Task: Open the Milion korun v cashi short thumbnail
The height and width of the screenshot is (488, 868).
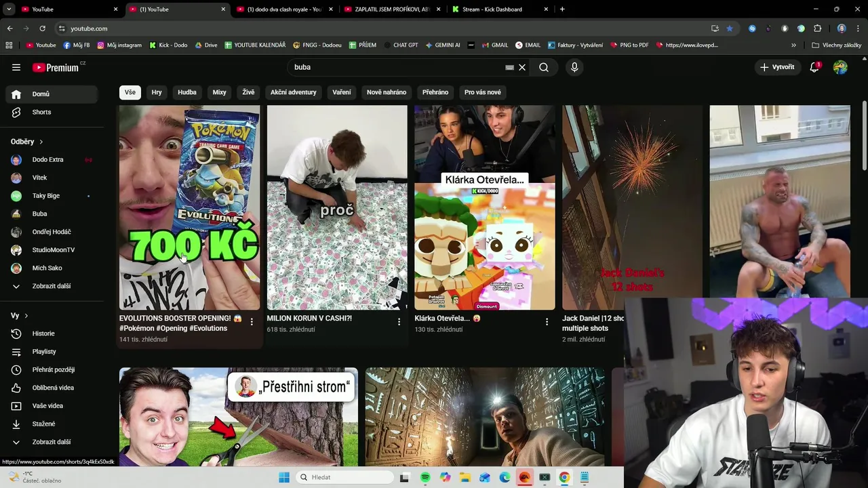Action: coord(337,207)
